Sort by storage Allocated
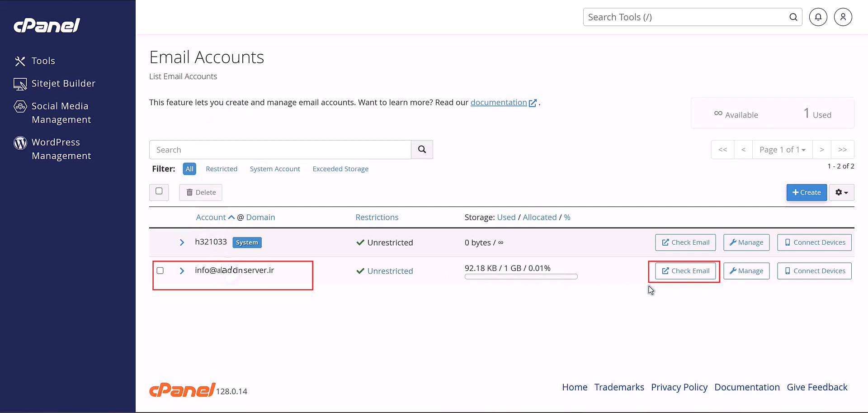Screen dimensions: 868x413 (x=540, y=217)
